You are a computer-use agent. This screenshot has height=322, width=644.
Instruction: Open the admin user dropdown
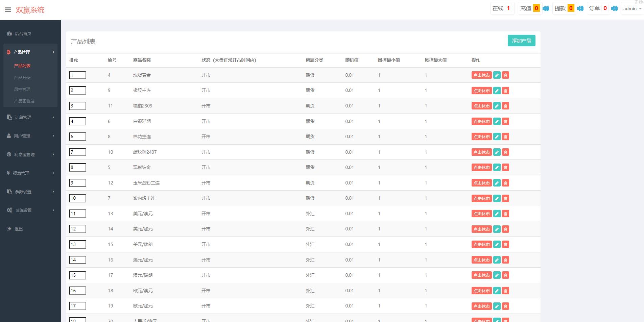(x=632, y=9)
